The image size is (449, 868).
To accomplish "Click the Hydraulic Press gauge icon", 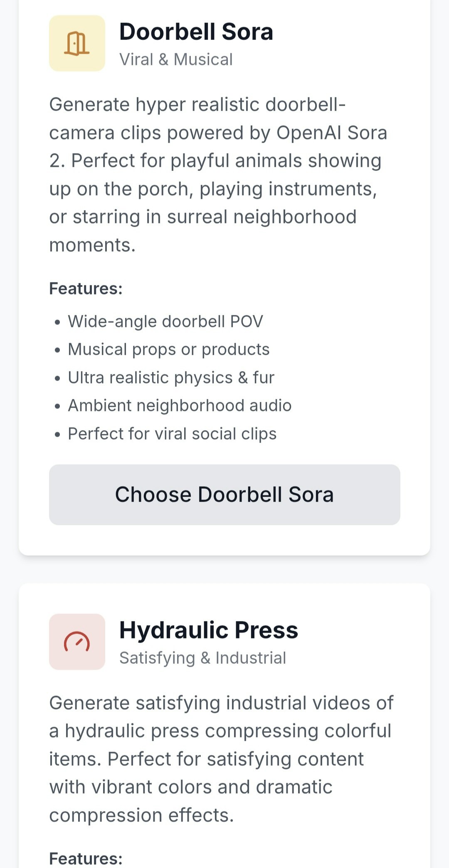I will coord(77,642).
